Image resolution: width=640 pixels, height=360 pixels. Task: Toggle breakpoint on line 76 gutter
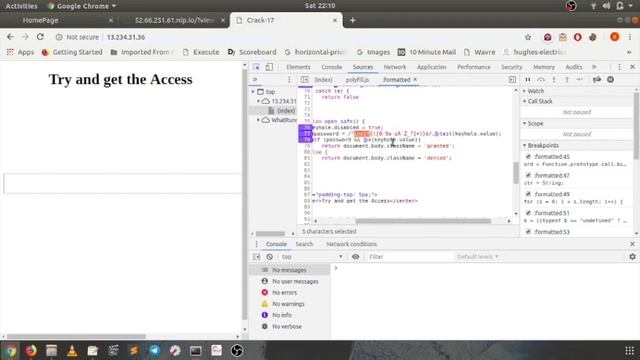coord(305,127)
